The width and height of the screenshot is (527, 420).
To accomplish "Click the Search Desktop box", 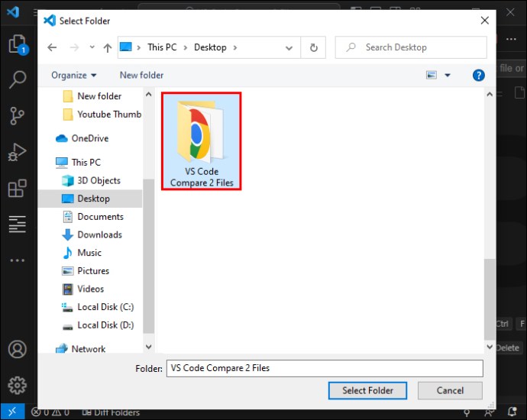I will (411, 47).
